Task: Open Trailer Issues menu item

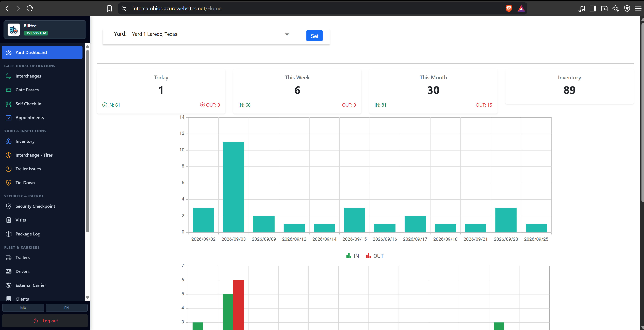Action: pyautogui.click(x=42, y=169)
